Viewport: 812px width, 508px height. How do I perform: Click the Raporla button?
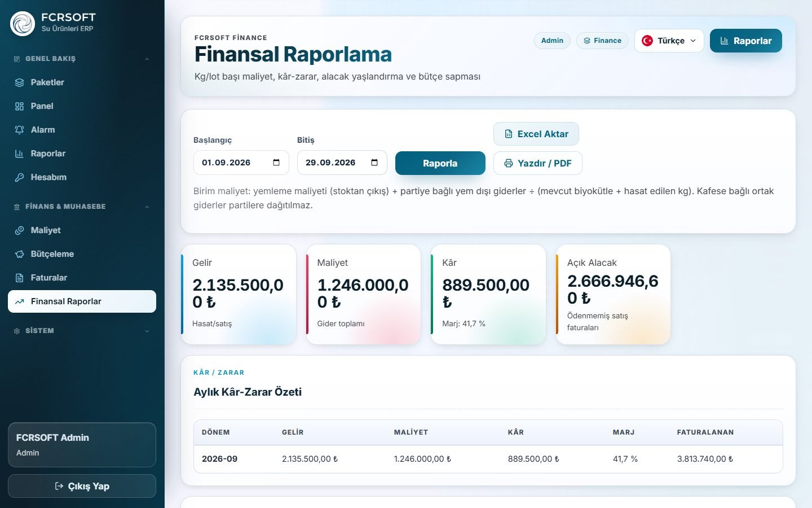coord(440,163)
